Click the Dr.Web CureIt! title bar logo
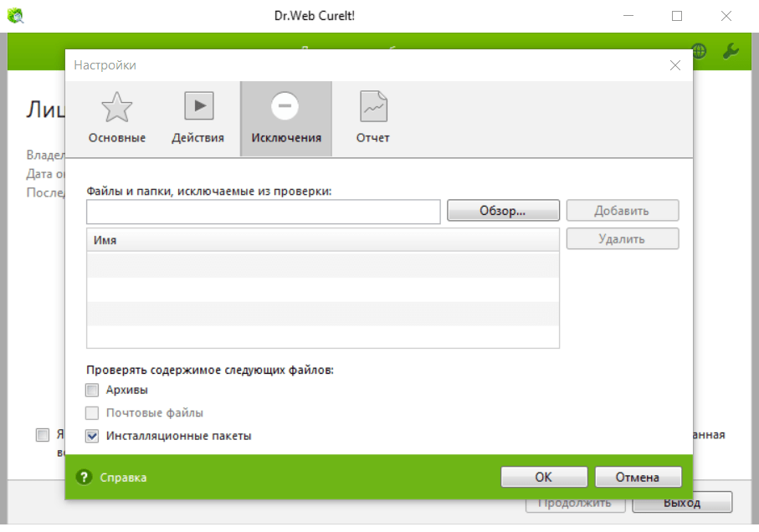Viewport: 759px width, 532px height. pos(15,15)
